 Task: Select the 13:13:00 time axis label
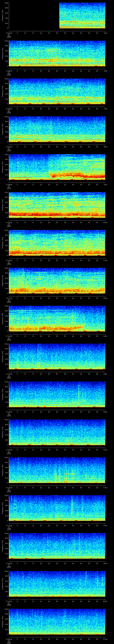coord(9,374)
